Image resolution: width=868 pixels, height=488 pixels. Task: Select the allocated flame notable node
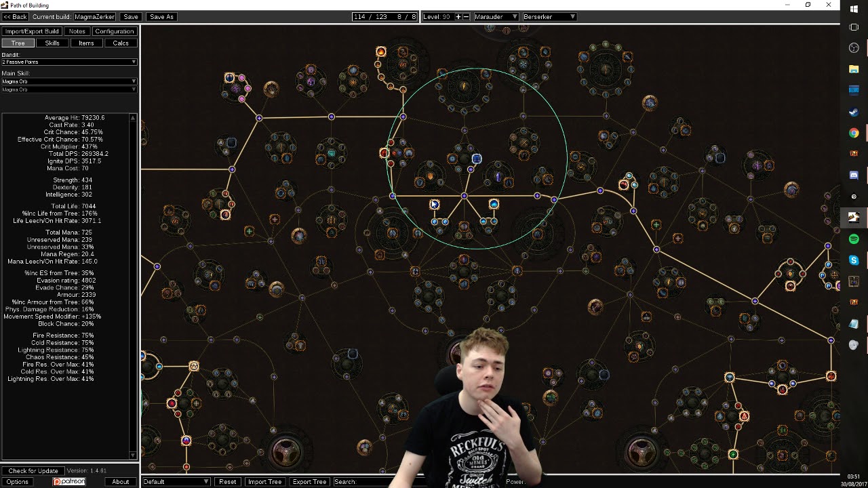click(380, 52)
